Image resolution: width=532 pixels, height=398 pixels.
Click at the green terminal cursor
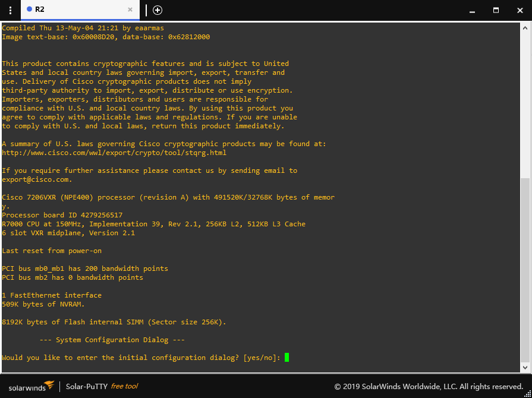point(287,358)
